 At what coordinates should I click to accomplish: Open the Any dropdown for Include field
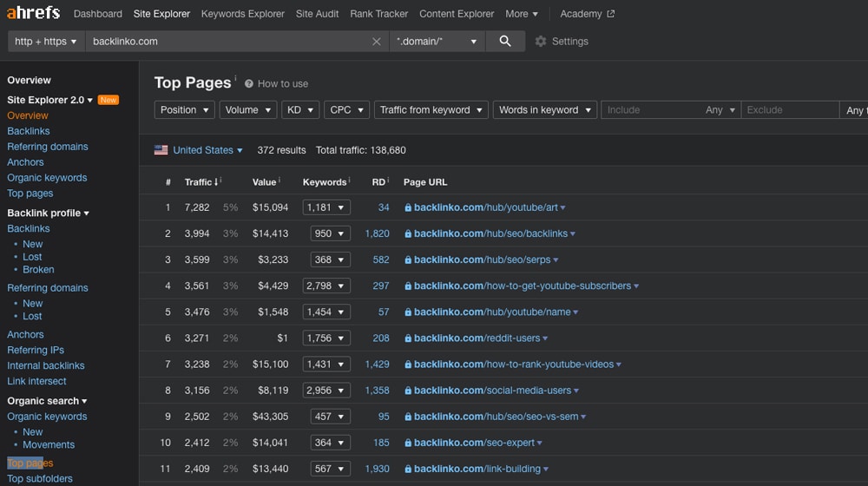pos(720,109)
